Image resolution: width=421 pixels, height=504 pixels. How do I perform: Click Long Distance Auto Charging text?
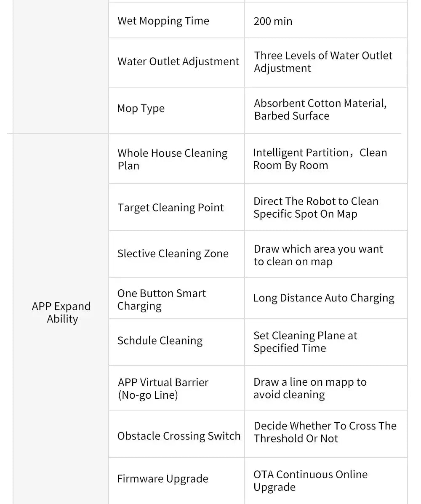[x=324, y=298]
